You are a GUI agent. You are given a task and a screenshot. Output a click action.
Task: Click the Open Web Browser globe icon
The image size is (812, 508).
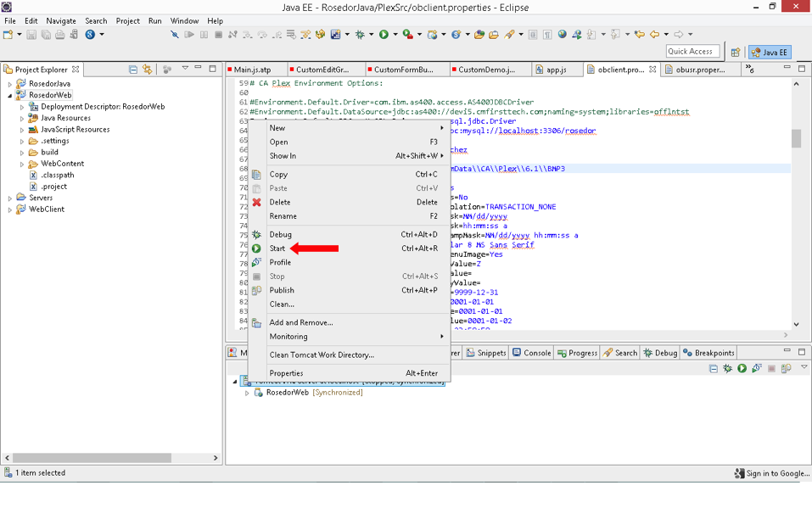[x=562, y=35]
